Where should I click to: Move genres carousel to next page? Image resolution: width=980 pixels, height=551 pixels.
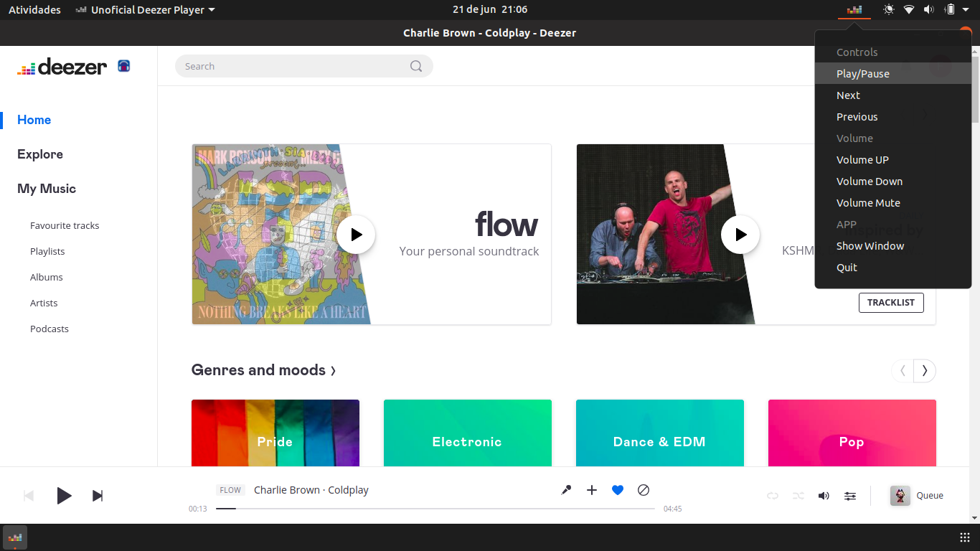pyautogui.click(x=925, y=371)
